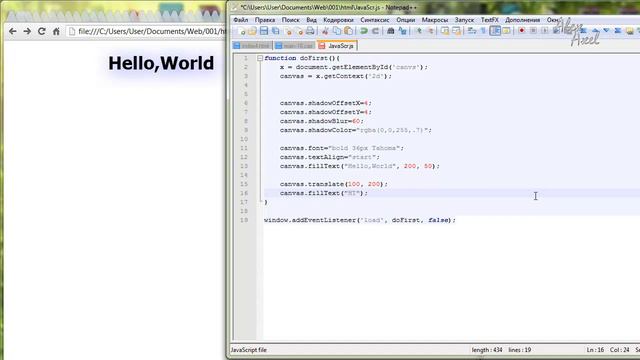Click the Playback macro icon
The width and height of the screenshot is (640, 360).
coord(544,31)
